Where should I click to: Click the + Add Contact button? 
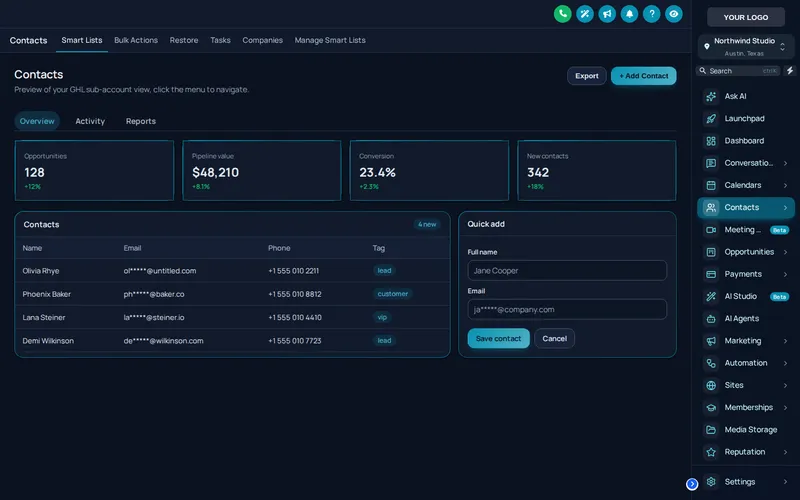(643, 76)
